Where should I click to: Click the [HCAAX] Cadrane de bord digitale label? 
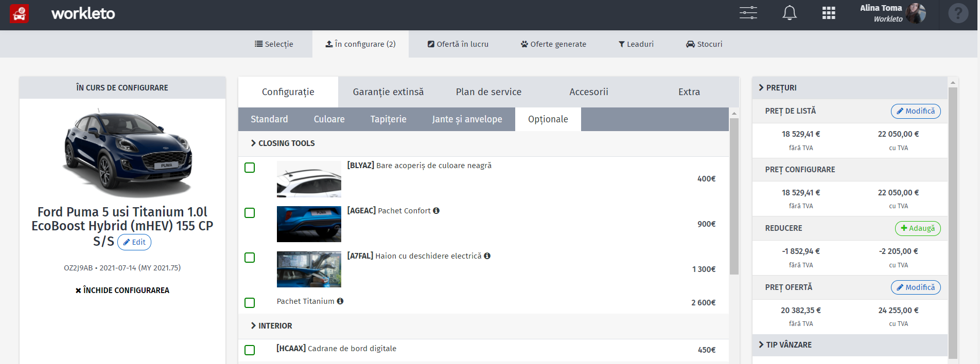point(336,349)
